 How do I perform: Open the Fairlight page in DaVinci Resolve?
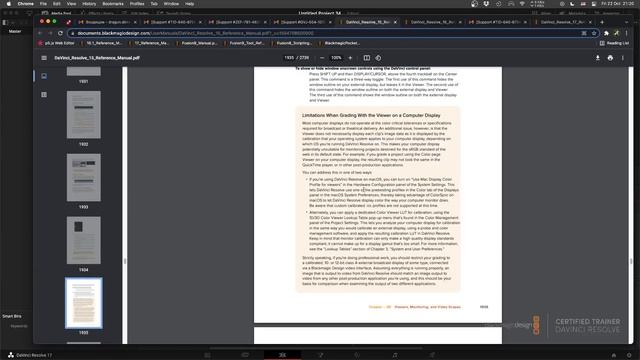pyautogui.click(x=395, y=355)
